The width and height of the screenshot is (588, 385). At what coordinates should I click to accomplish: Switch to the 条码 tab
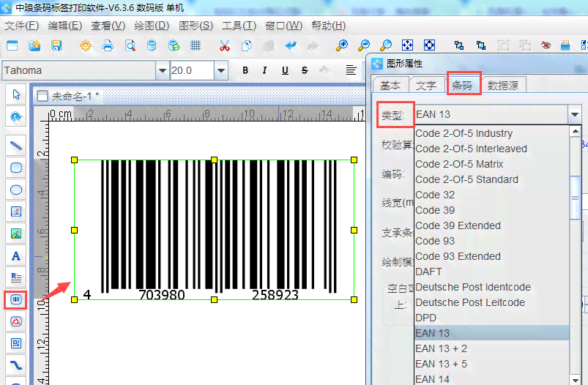click(462, 85)
